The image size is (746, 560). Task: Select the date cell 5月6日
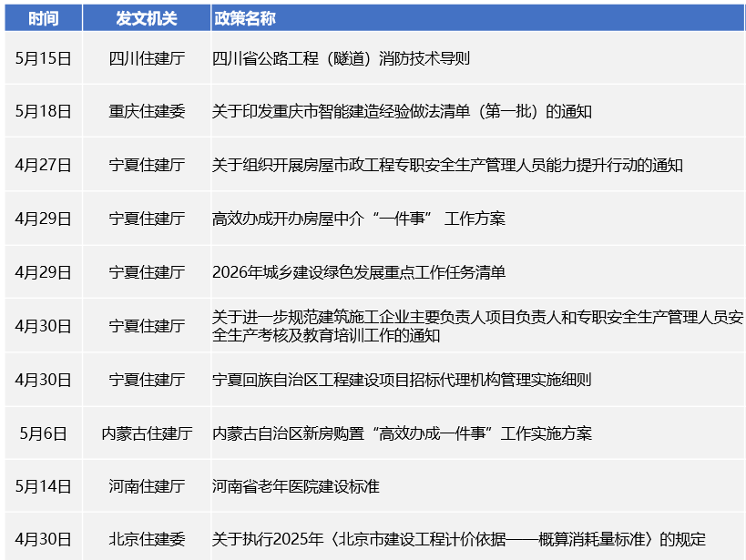point(44,434)
